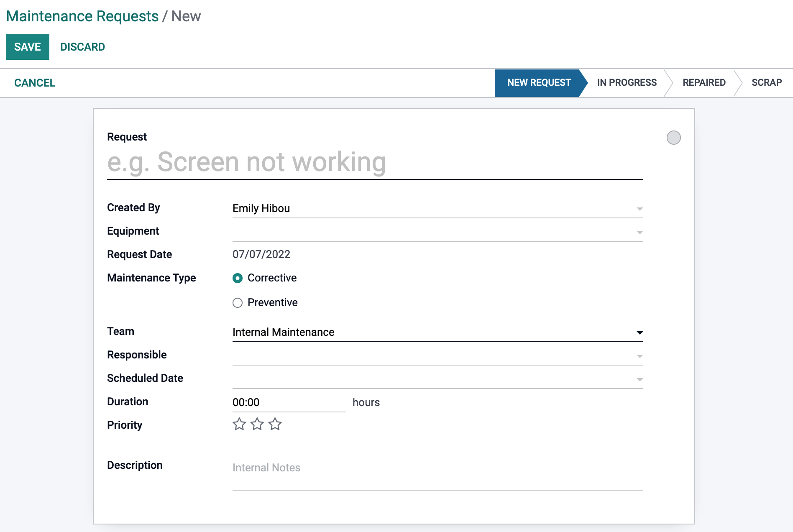The width and height of the screenshot is (793, 532).
Task: Switch stage to Scrap
Action: click(x=766, y=83)
